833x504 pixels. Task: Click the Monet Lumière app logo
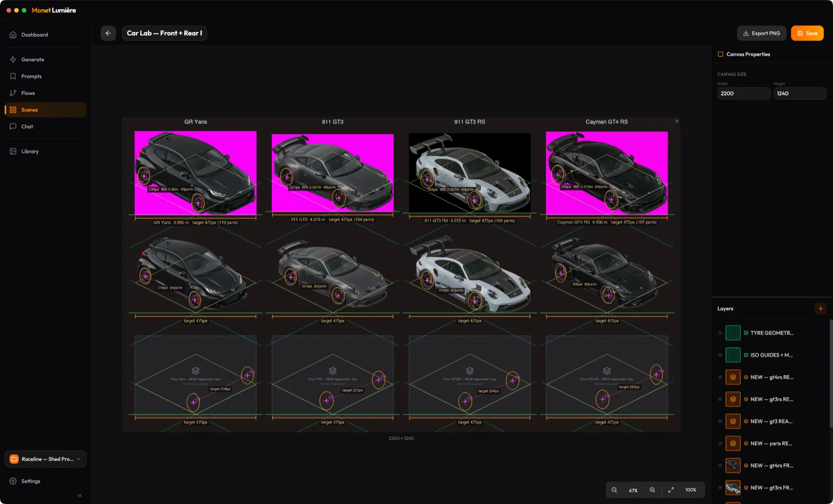(54, 10)
